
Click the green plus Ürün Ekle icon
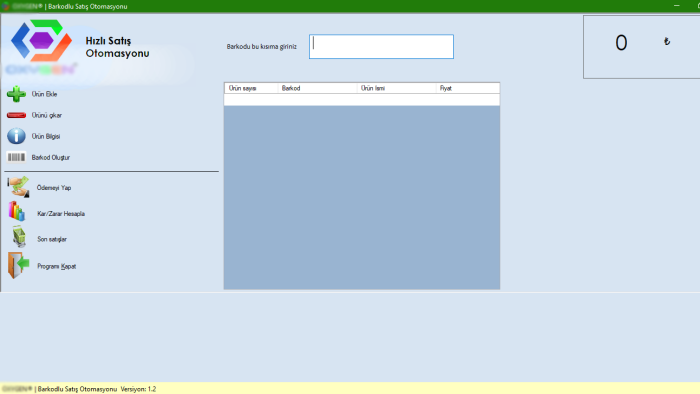pos(17,94)
